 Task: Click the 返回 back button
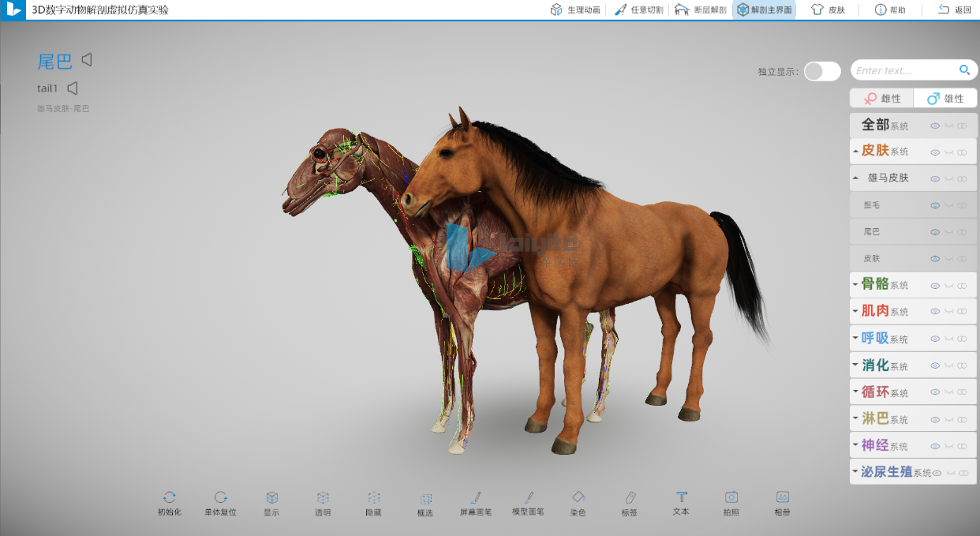tap(955, 10)
